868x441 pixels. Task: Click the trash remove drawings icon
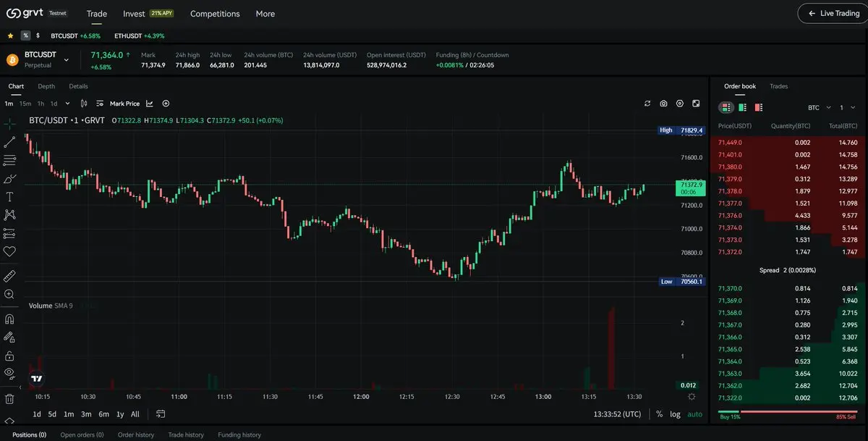point(9,398)
